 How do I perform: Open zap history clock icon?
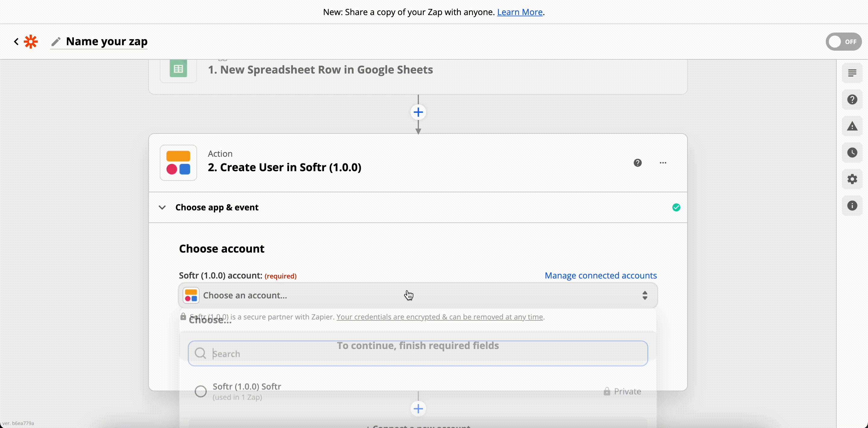tap(852, 153)
